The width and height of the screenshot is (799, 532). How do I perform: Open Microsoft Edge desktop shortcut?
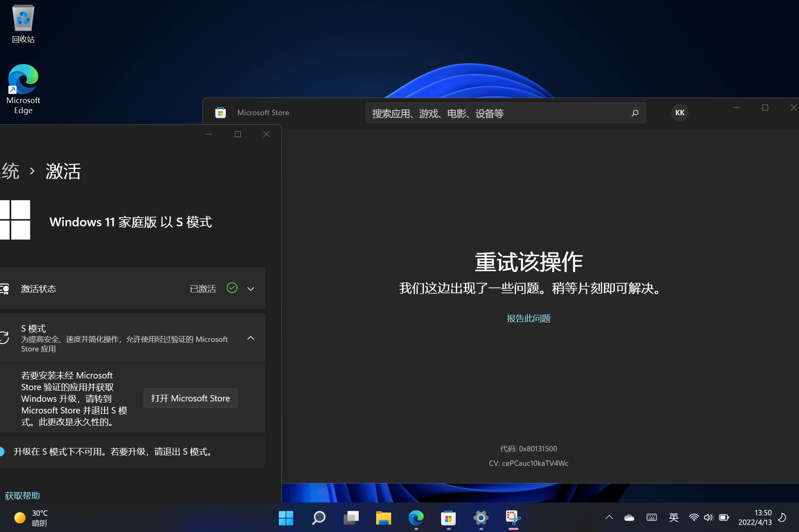[23, 89]
